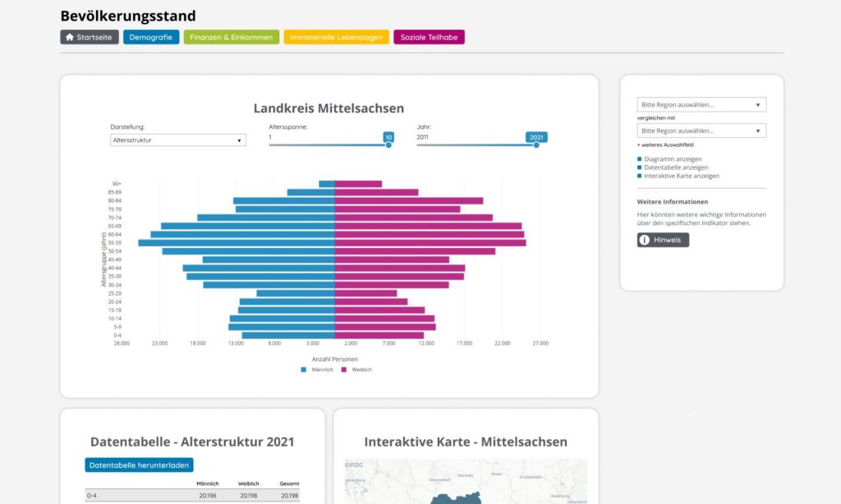Open the first Bitte Region auswählen dropdown
The width and height of the screenshot is (841, 504).
click(701, 104)
